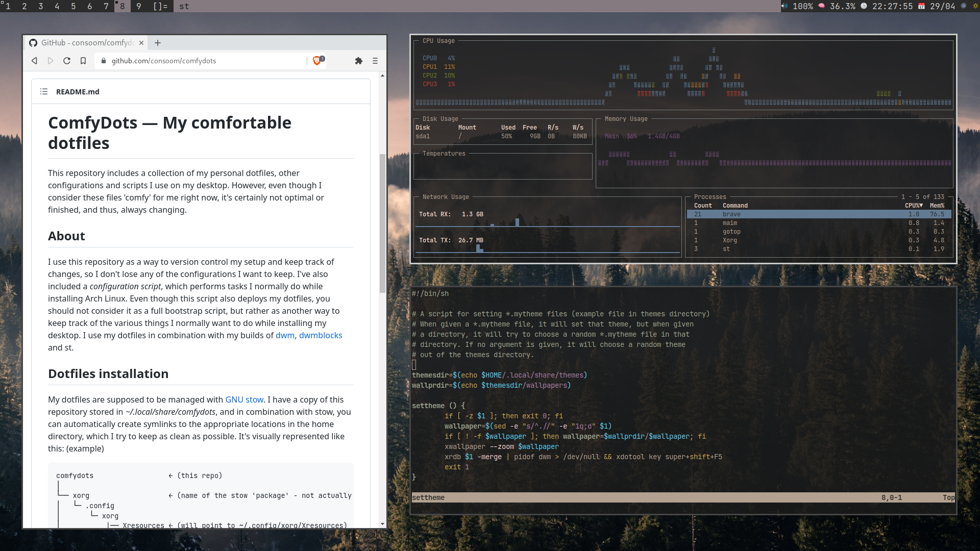Click the #!/bin/sh shebang line
Image resolution: width=980 pixels, height=551 pixels.
pos(430,293)
